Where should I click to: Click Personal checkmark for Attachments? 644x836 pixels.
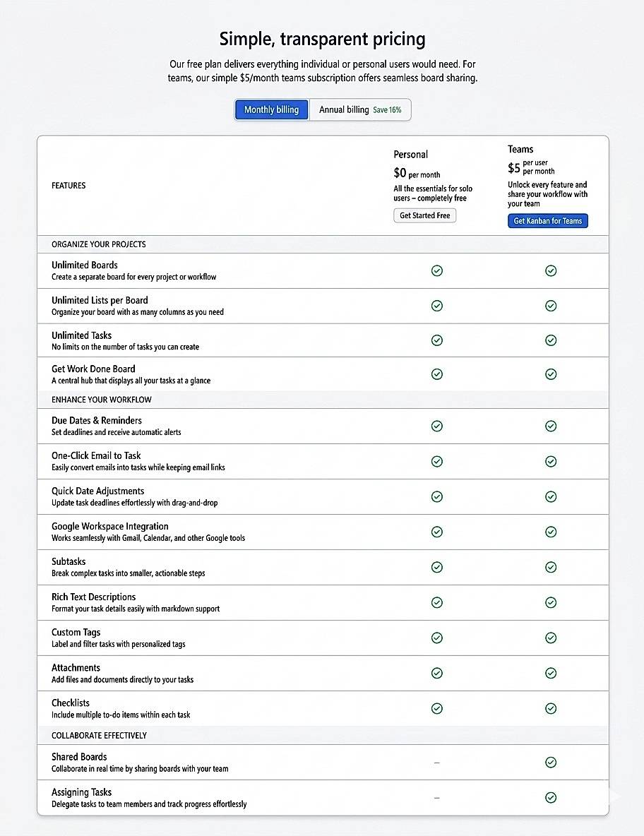coord(436,673)
